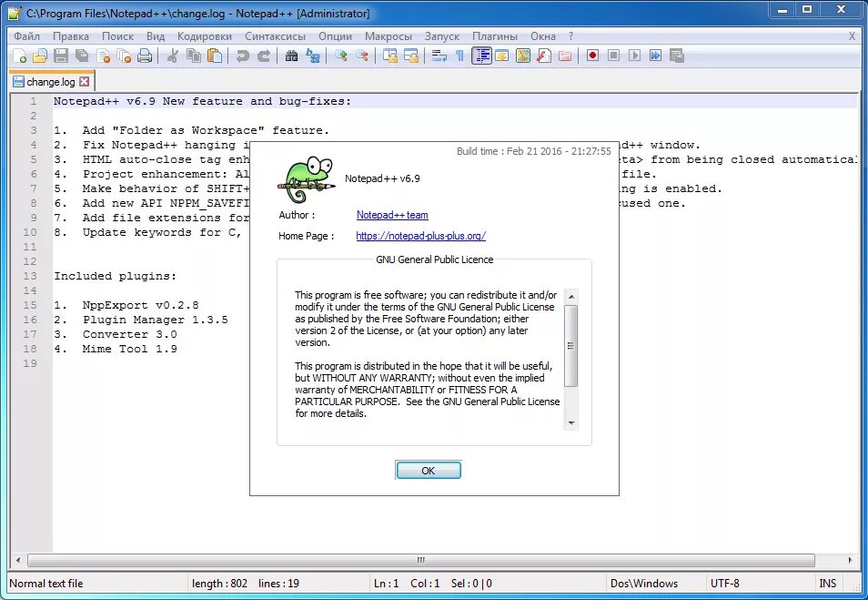Open the Document Map toolbar icon
This screenshot has width=868, height=600.
[x=523, y=56]
